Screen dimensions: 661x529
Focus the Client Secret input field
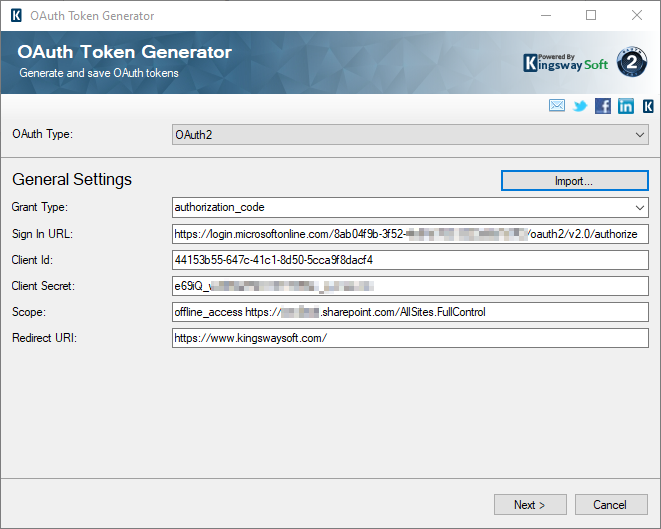410,286
